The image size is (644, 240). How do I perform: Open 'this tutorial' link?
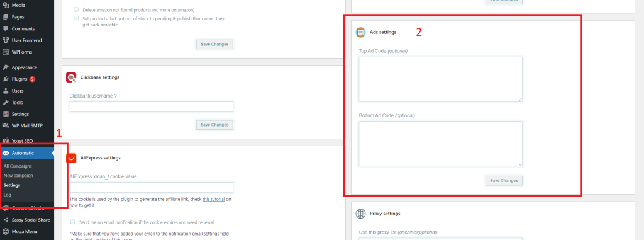click(214, 199)
